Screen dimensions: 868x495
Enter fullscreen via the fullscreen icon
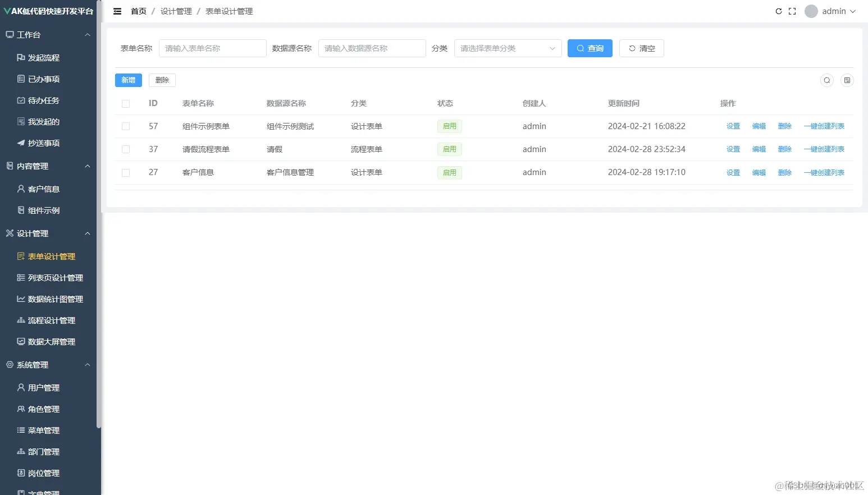(792, 11)
